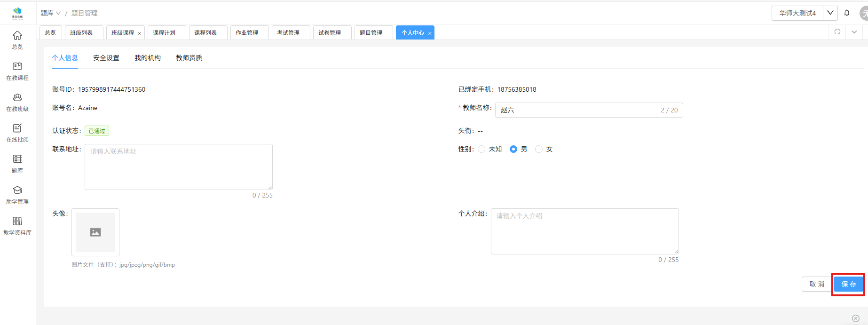
Task: Switch to the 教师资质 tab
Action: (189, 58)
